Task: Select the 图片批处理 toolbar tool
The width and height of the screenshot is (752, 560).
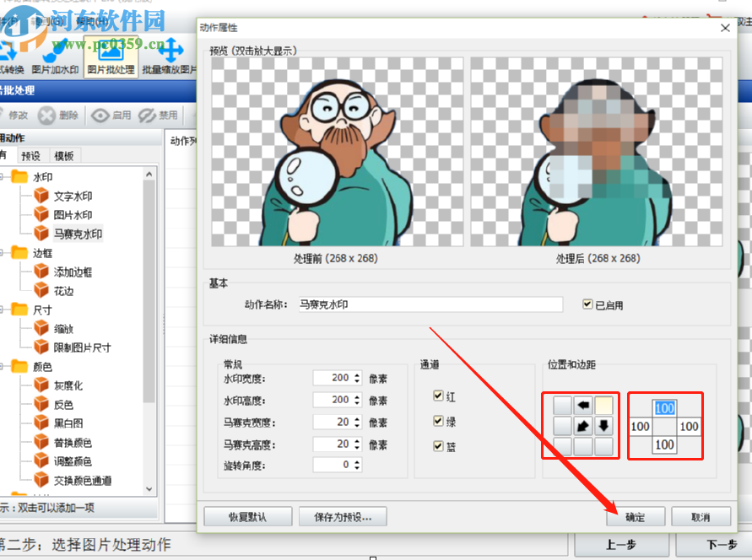Action: (x=111, y=57)
